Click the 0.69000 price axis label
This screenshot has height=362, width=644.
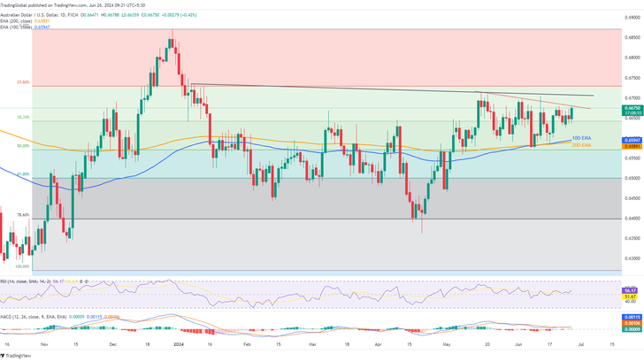click(x=632, y=18)
